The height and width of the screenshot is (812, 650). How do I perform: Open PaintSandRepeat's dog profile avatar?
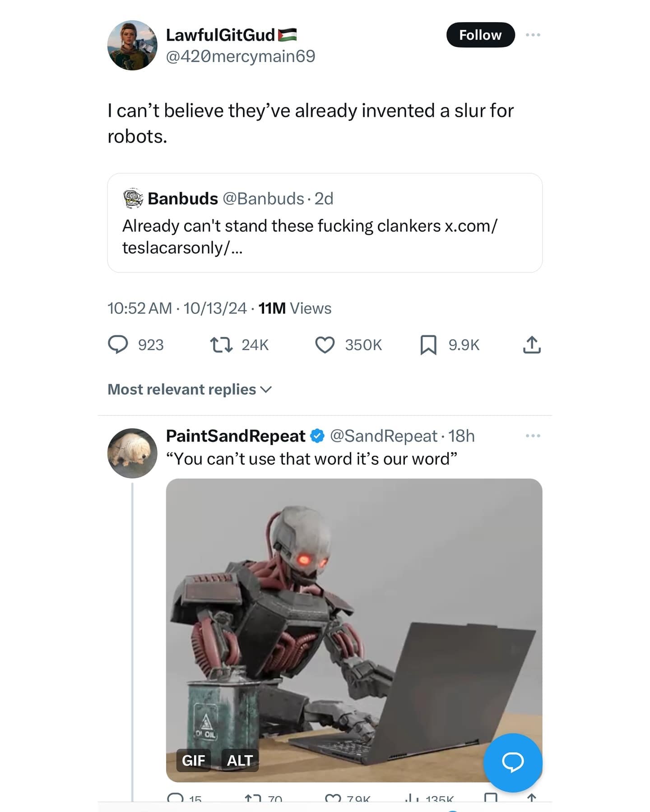click(132, 453)
